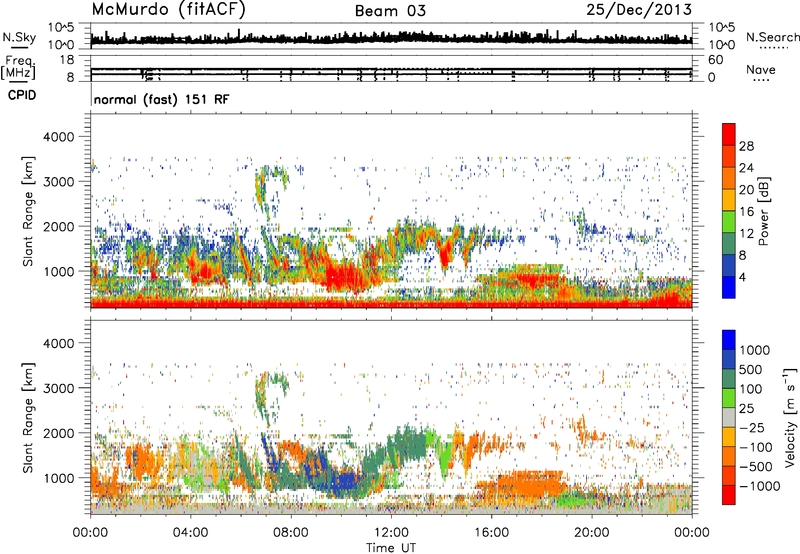The image size is (800, 554).
Task: Click the '24' tick on Power colorbar
Action: coord(746,168)
